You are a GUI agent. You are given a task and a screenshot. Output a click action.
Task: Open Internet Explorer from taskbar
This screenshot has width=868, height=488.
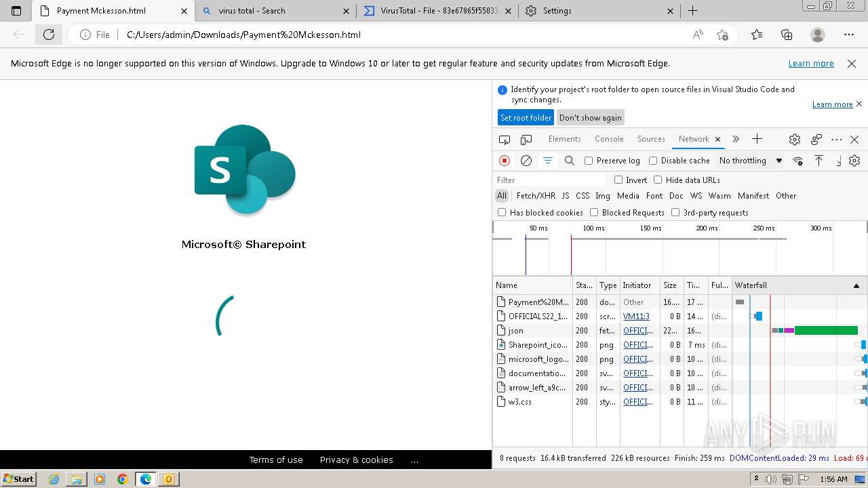54,479
